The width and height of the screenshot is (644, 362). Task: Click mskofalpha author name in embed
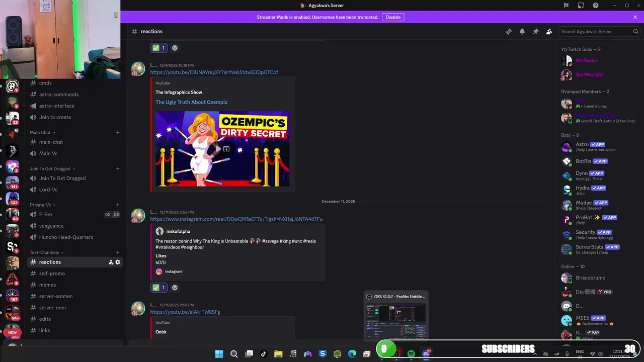[178, 231]
